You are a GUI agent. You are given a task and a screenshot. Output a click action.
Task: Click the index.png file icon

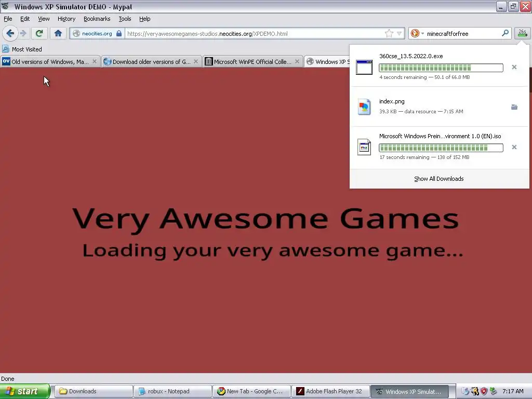click(364, 107)
